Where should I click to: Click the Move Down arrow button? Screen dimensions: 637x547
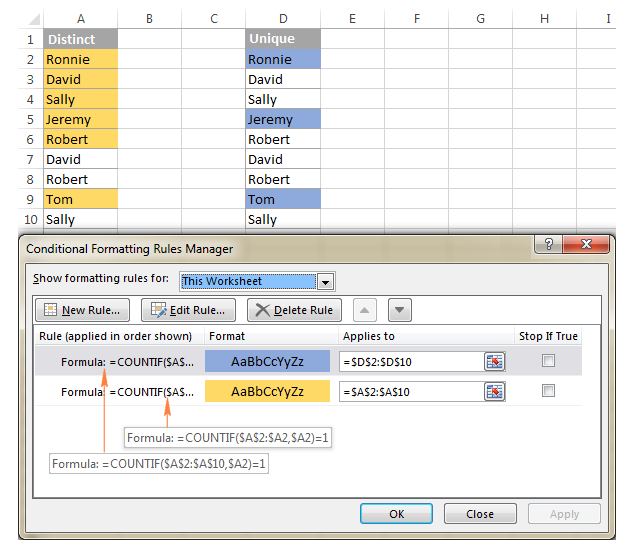pos(399,310)
